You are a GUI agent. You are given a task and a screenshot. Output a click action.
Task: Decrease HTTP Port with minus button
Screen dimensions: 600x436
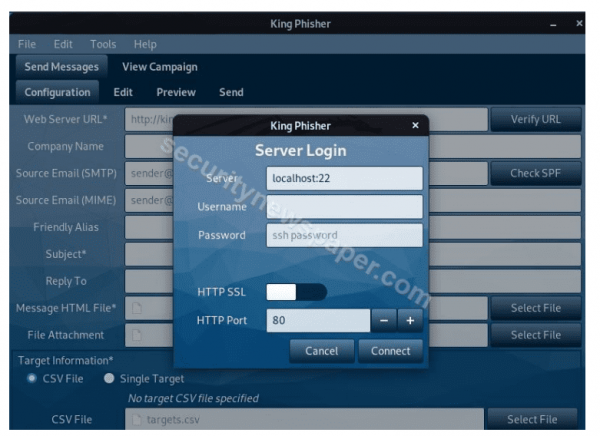[384, 320]
